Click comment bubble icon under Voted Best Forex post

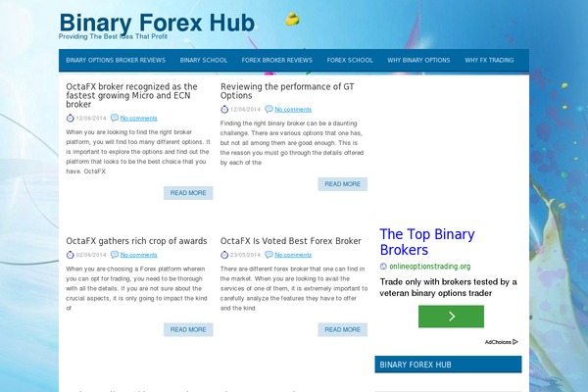(269, 255)
